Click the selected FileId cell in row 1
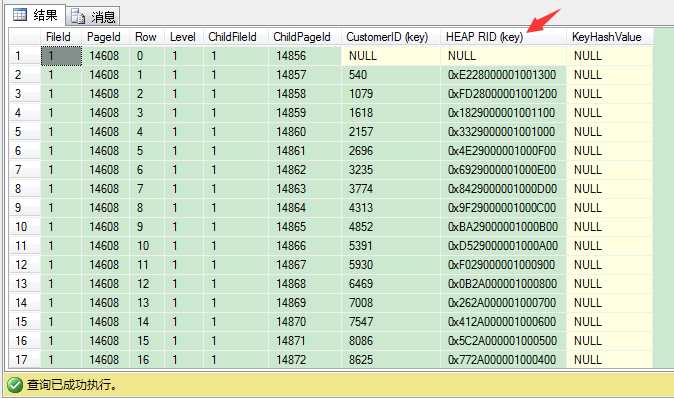 pos(61,56)
